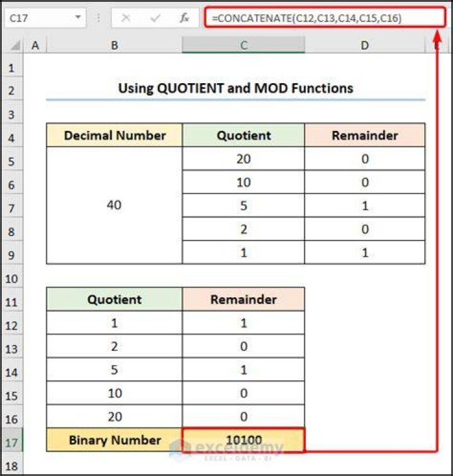
Task: Select cell C12 with remainder 1
Action: (x=243, y=323)
